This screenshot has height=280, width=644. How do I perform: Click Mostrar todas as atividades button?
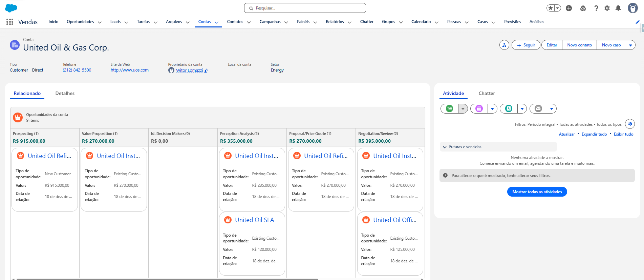537,192
